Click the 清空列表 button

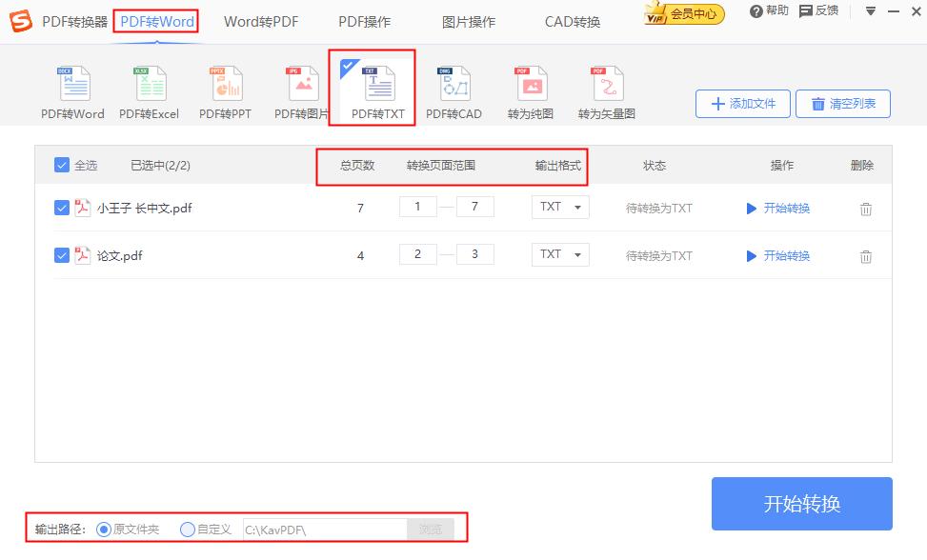(x=843, y=104)
